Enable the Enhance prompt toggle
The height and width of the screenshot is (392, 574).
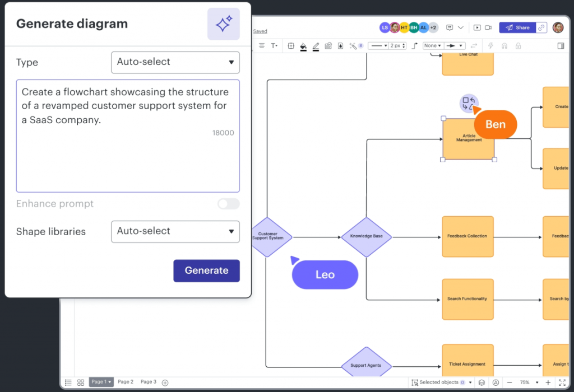(x=228, y=204)
